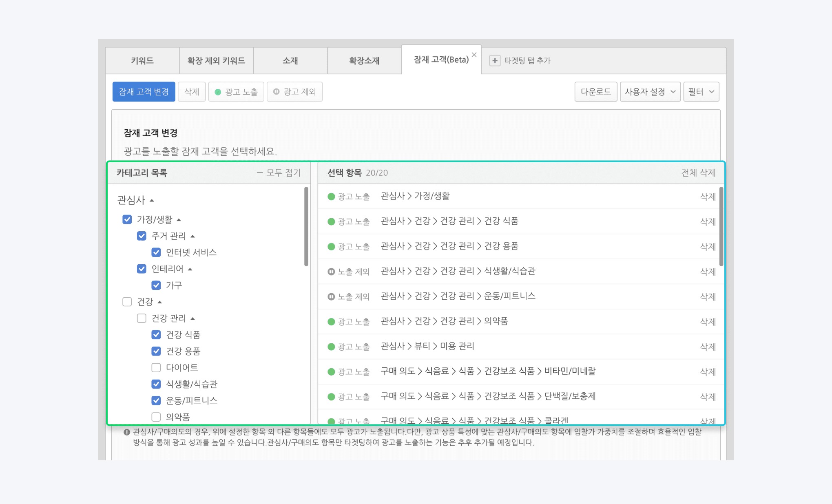This screenshot has height=504, width=832.
Task: Click the 광고 제외 toolbar button
Action: pos(294,92)
